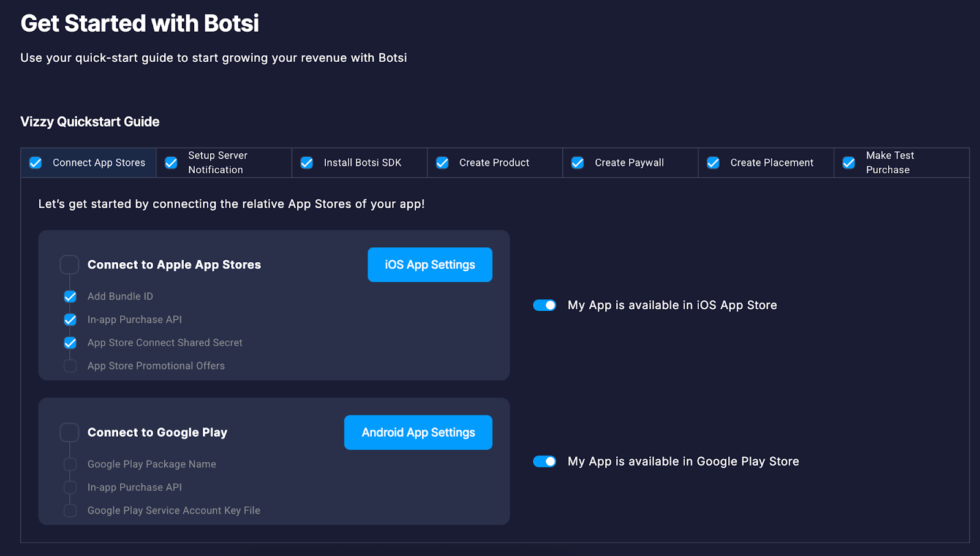Select the Make Test Purchase tab
The width and height of the screenshot is (980, 556).
point(889,163)
